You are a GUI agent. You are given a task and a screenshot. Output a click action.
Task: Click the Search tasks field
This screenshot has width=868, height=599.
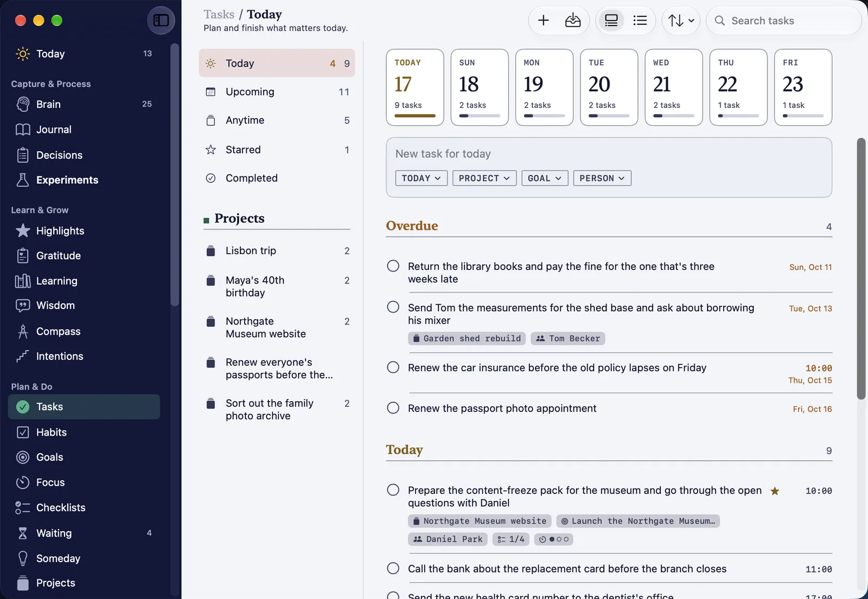(784, 21)
